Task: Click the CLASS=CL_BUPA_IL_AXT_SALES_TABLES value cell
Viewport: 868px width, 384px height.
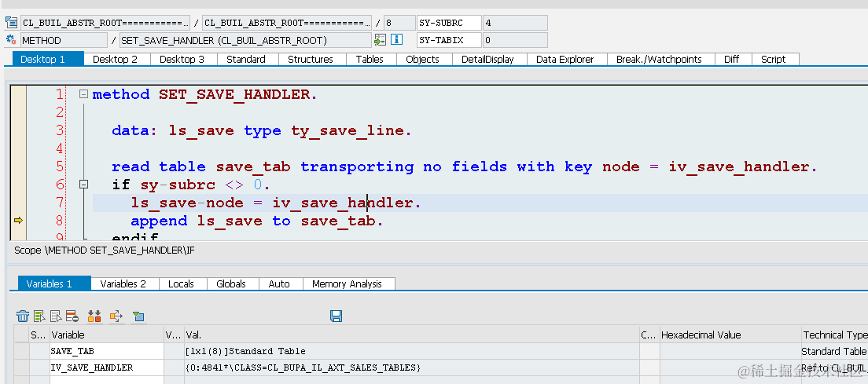Action: tap(412, 368)
